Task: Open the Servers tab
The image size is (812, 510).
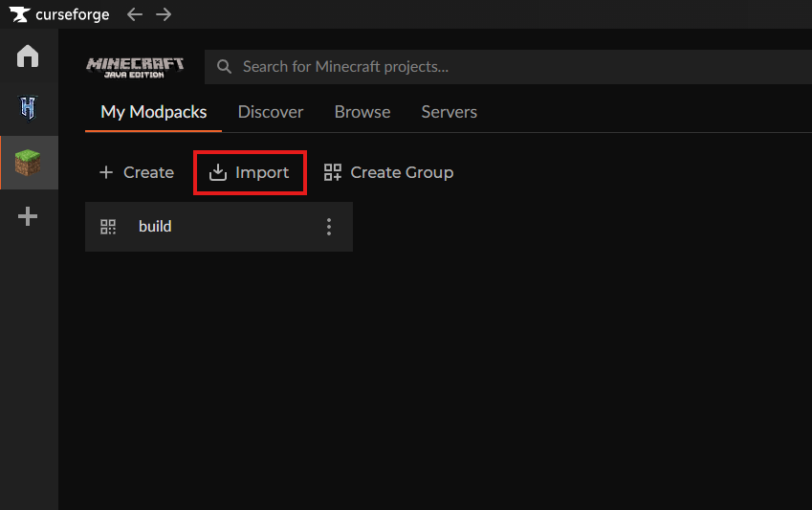Action: tap(449, 112)
